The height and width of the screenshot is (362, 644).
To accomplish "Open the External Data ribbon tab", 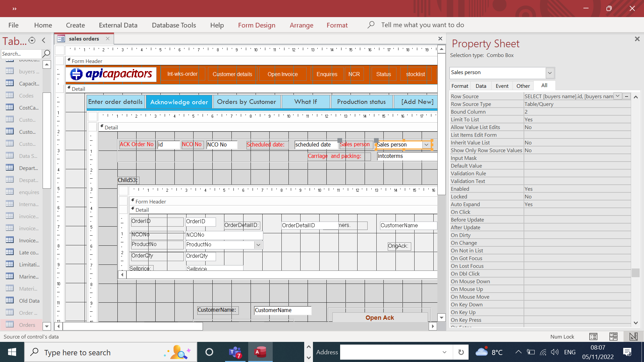I will 118,25.
